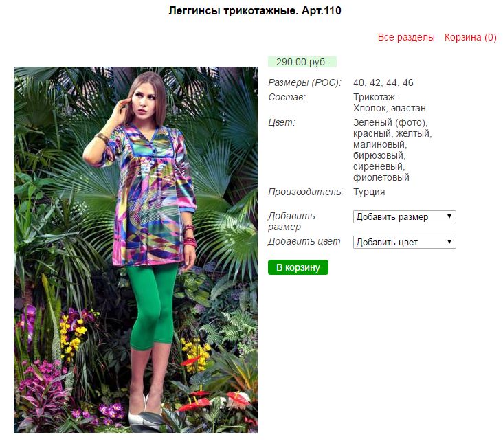Viewport: 503px width, 448px height.
Task: Click the italic "Добавить размер" field label
Action: point(291,221)
